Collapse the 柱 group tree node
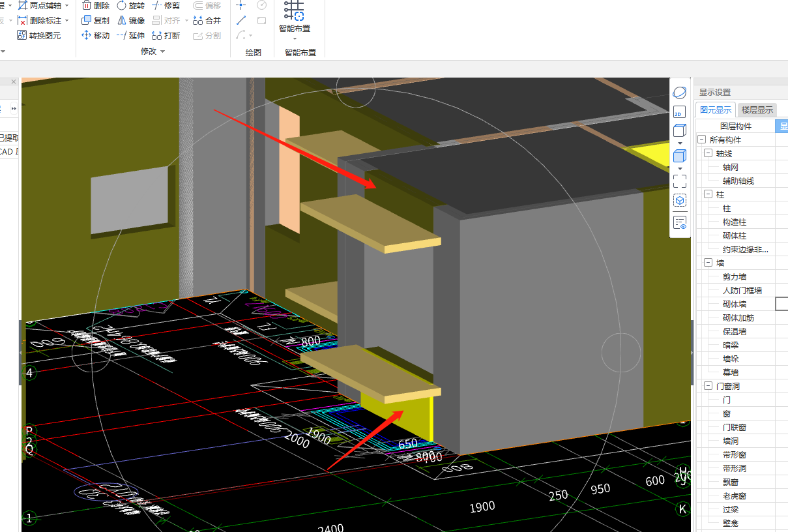788x532 pixels. click(x=708, y=194)
